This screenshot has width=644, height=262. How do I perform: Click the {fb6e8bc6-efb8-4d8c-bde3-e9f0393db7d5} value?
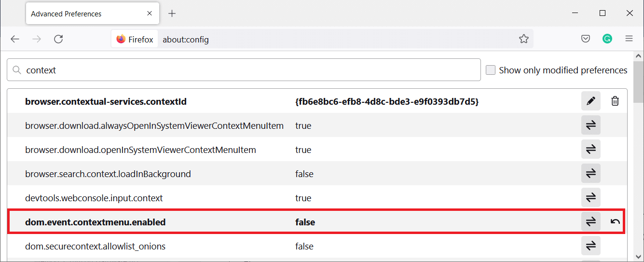click(x=387, y=102)
